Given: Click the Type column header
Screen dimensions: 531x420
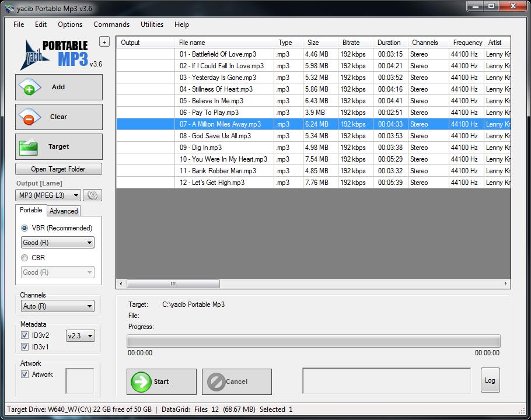Looking at the screenshot, I should click(x=288, y=43).
